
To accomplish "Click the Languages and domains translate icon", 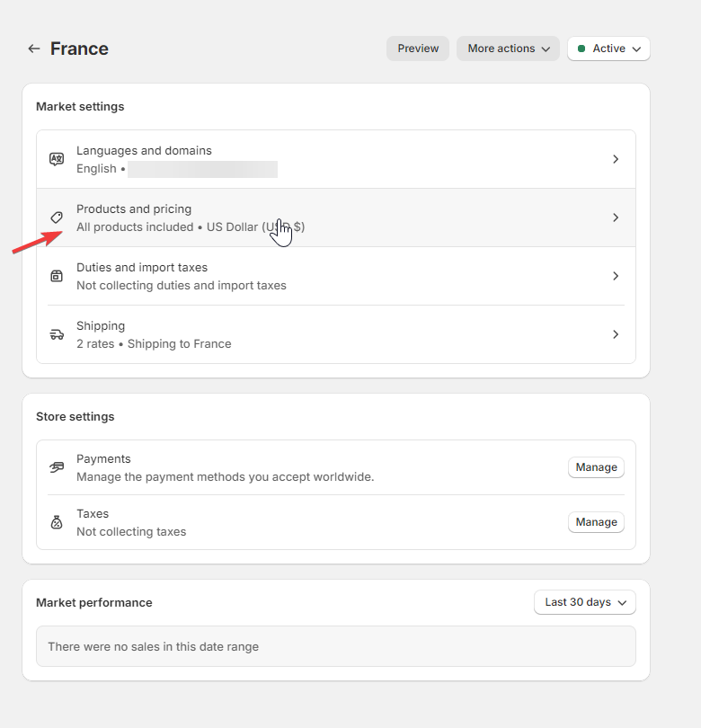I will point(57,159).
